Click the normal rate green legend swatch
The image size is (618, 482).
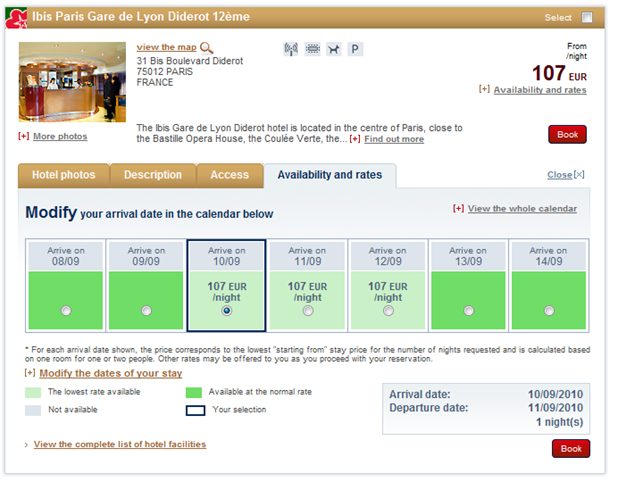coord(194,392)
